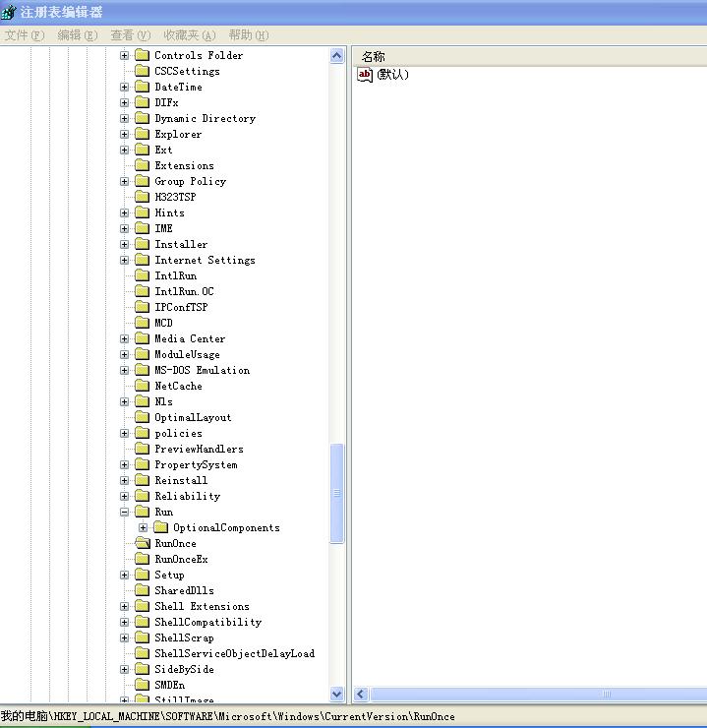This screenshot has width=707, height=728.
Task: Select the Setup key
Action: coord(169,575)
